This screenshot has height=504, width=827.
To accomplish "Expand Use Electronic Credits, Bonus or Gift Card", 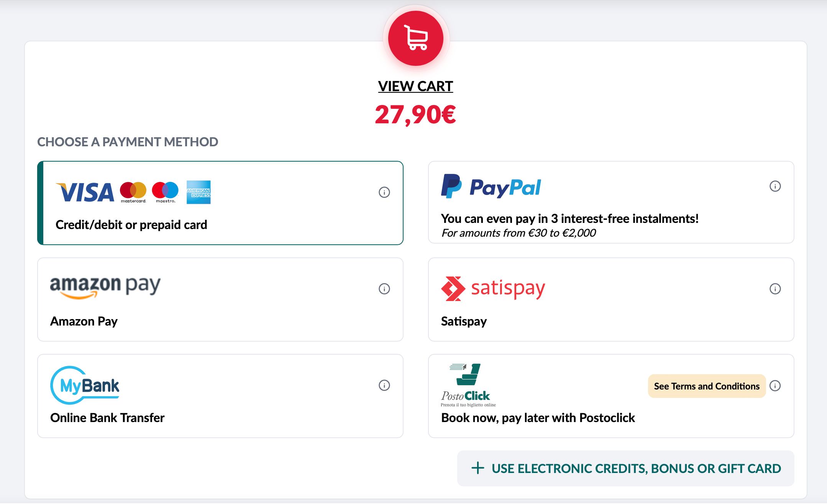I will (x=626, y=468).
